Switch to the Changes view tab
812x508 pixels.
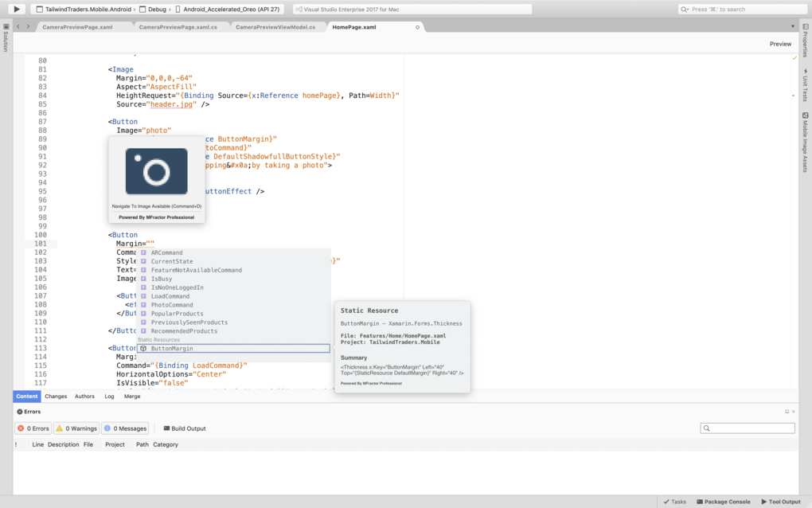click(x=56, y=397)
